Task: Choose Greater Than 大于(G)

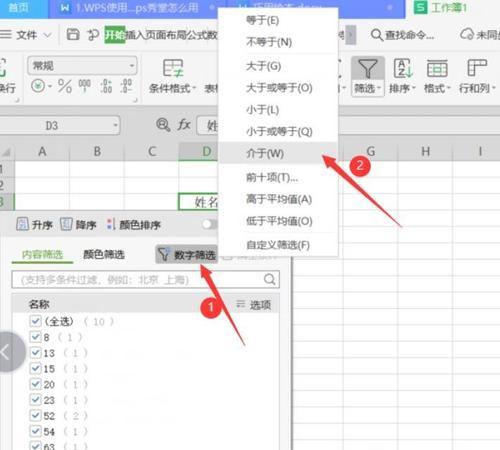Action: coord(278,66)
